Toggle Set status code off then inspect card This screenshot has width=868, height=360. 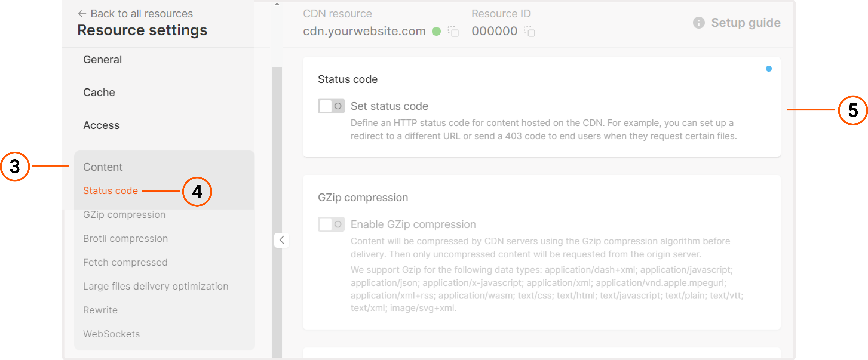coord(331,106)
